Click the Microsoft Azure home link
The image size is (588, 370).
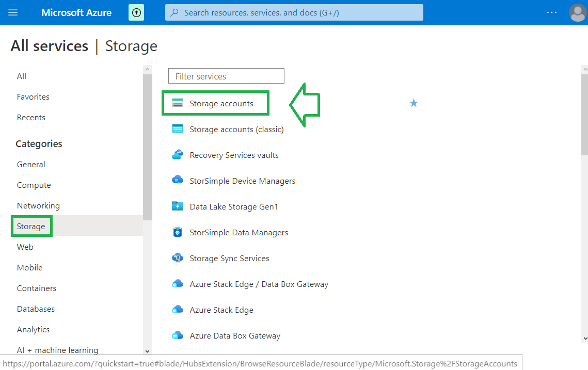[76, 13]
